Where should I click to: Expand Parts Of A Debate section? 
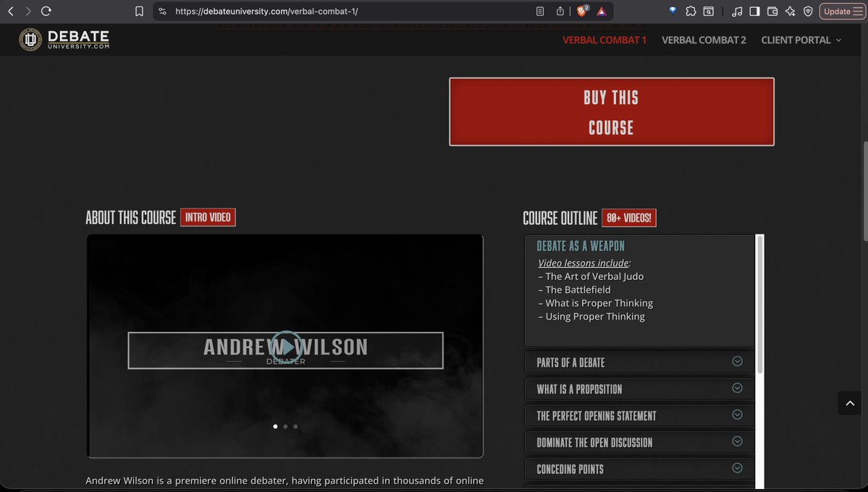point(639,362)
